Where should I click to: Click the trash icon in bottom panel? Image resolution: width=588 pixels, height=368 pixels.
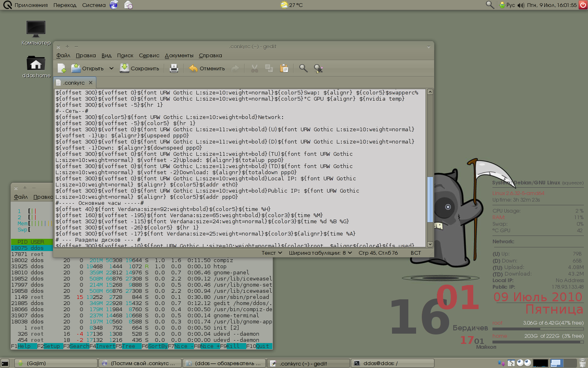(x=583, y=363)
